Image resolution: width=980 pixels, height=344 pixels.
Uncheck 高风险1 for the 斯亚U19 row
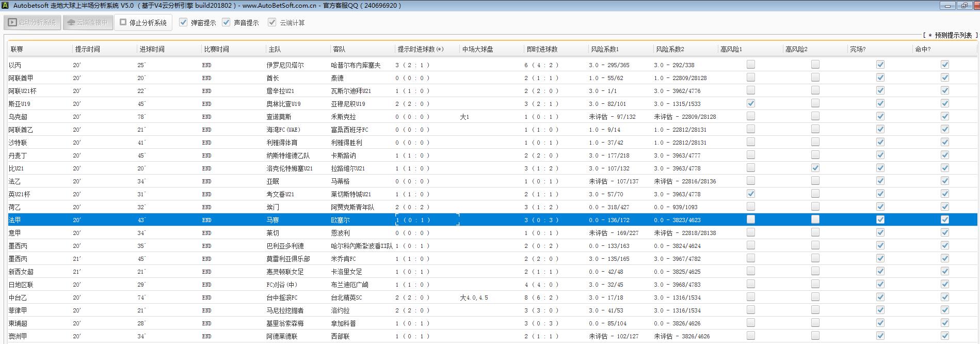751,103
